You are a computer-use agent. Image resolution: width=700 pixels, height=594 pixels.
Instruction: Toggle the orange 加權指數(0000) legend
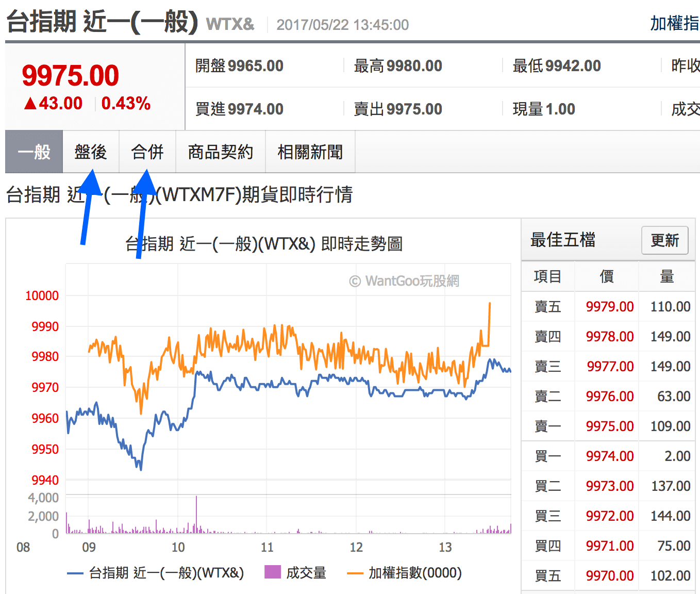(405, 573)
